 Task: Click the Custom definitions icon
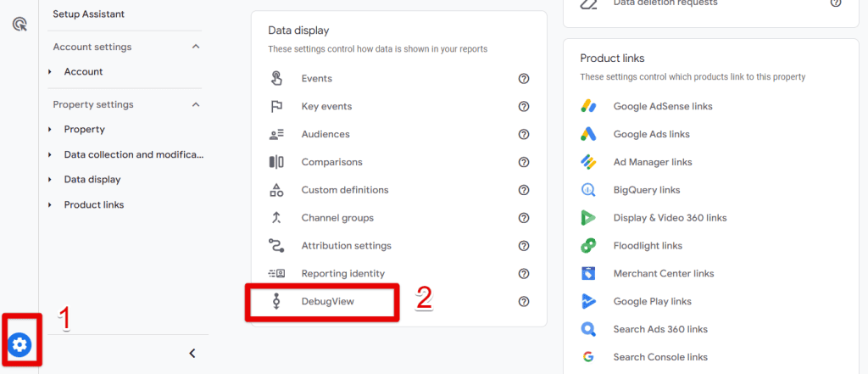pyautogui.click(x=276, y=190)
